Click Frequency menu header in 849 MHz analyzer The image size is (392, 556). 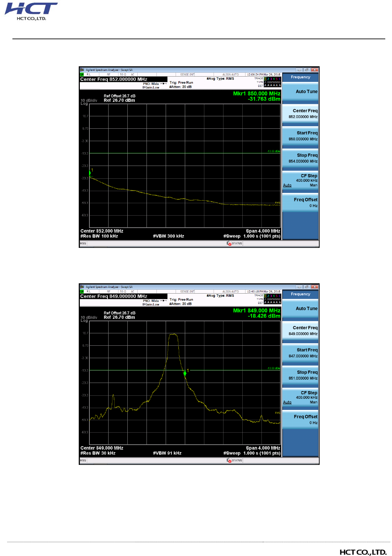click(300, 294)
